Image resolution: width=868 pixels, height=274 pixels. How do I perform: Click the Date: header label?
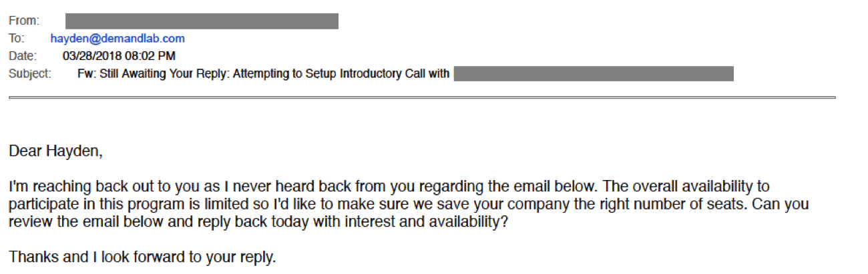[x=23, y=56]
